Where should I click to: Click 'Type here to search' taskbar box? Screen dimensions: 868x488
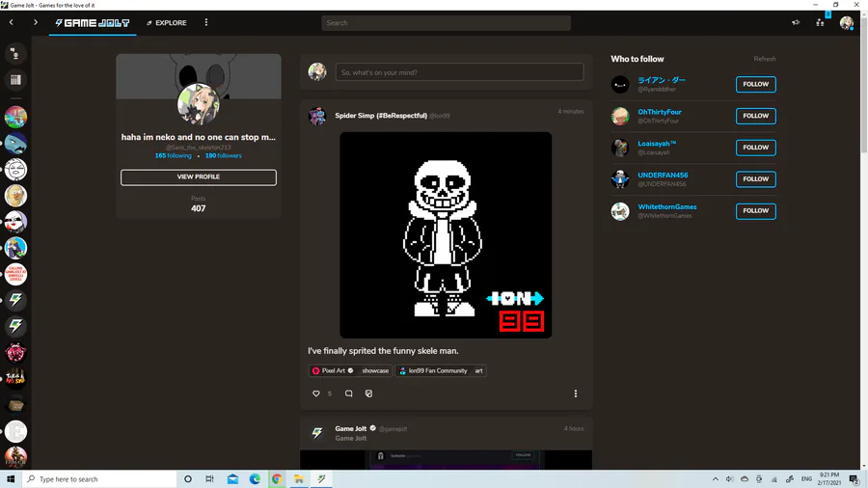click(99, 478)
